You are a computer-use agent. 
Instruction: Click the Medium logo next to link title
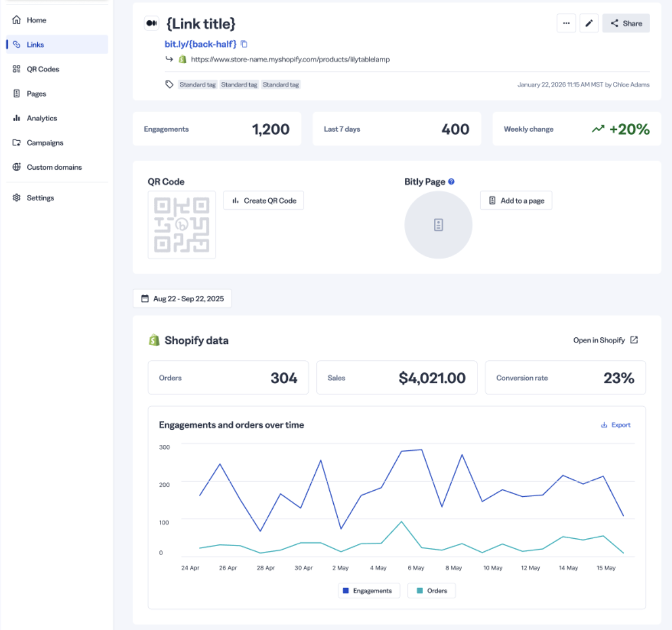151,23
